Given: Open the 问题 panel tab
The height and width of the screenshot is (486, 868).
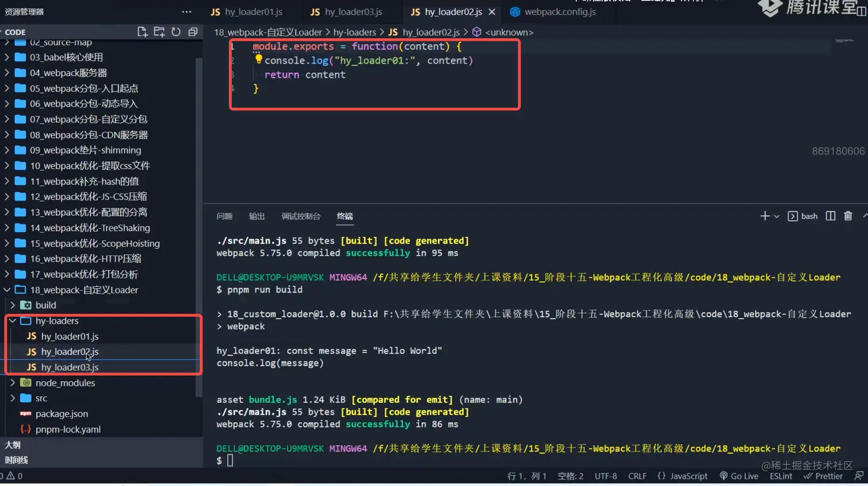Looking at the screenshot, I should tap(224, 216).
